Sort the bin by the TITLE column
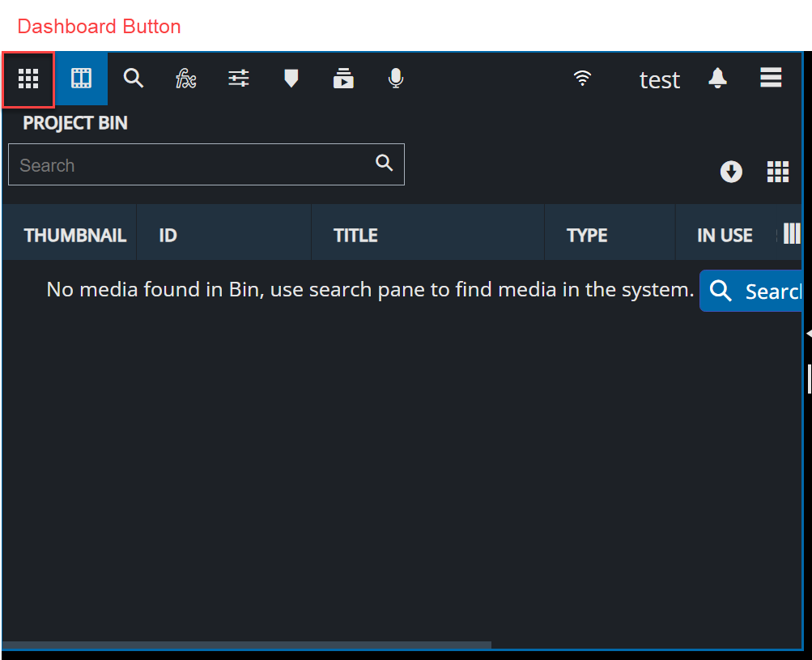812x660 pixels. 355,235
